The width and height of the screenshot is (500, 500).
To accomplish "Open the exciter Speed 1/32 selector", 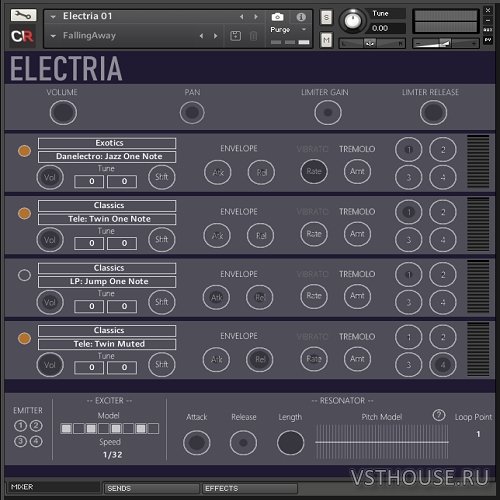I will 112,455.
